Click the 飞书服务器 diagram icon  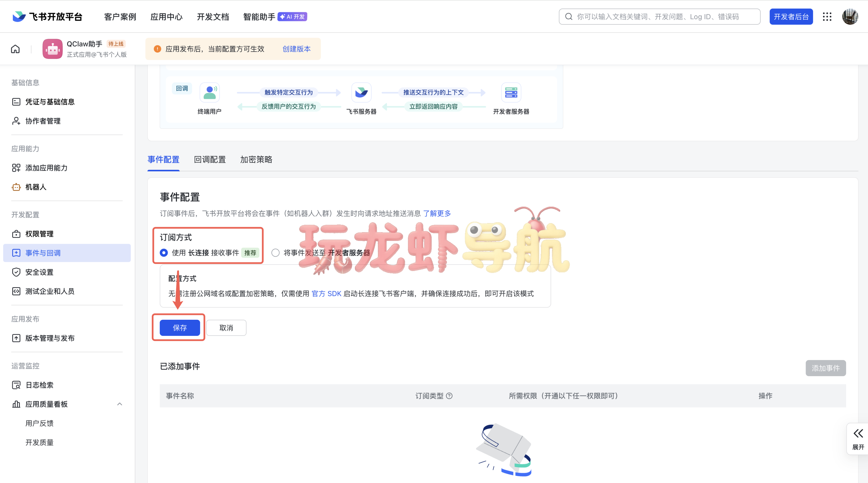[x=361, y=92]
